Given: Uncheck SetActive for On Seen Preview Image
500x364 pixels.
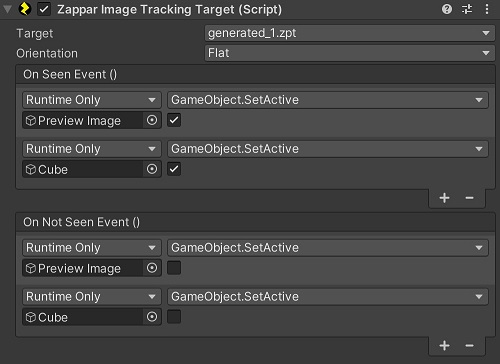Looking at the screenshot, I should click(174, 120).
